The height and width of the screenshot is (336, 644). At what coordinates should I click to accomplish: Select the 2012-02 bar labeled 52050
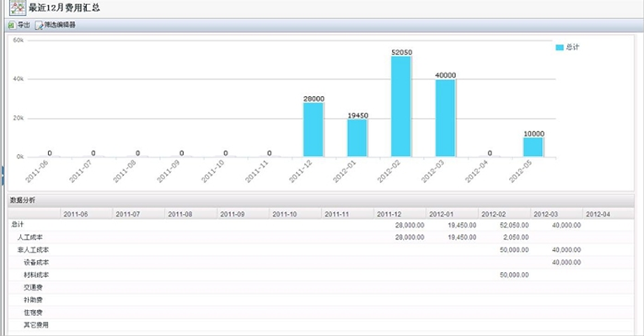(x=401, y=106)
